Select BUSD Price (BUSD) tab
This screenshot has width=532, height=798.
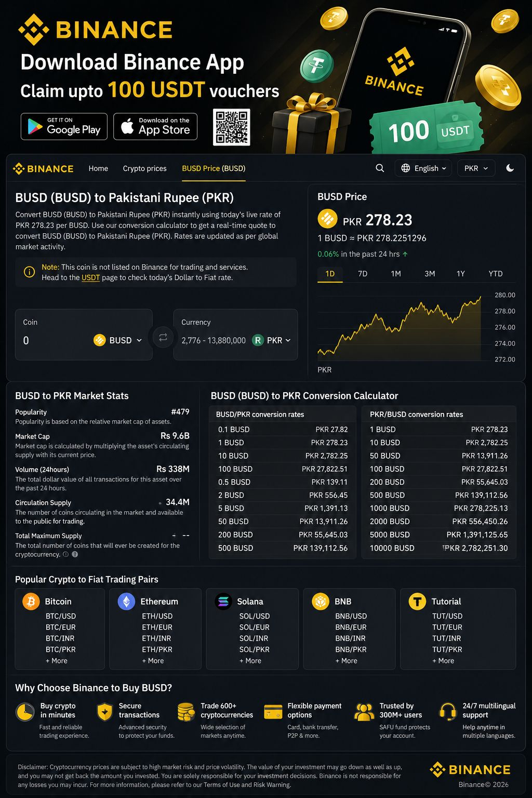[214, 168]
